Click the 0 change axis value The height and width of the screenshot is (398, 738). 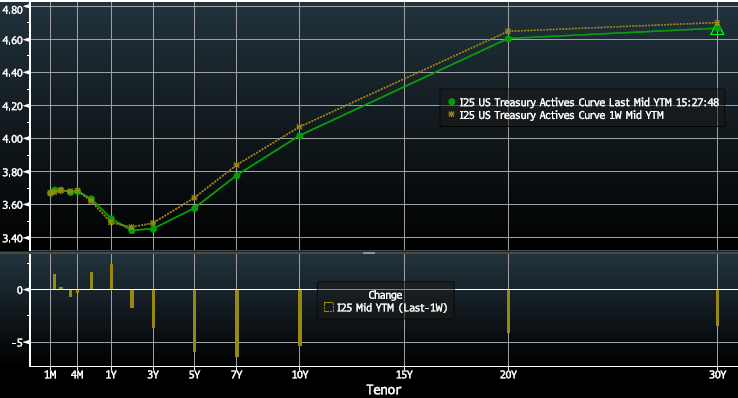pos(20,290)
